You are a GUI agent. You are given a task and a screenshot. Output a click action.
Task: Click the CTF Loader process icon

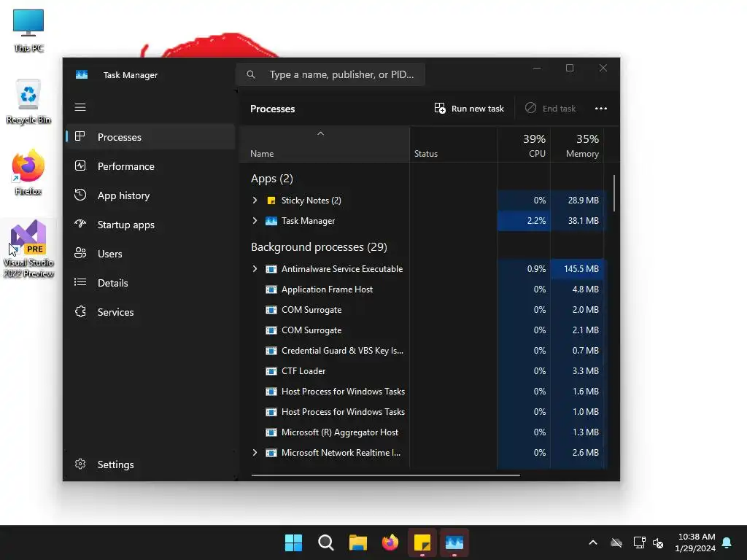pos(271,371)
